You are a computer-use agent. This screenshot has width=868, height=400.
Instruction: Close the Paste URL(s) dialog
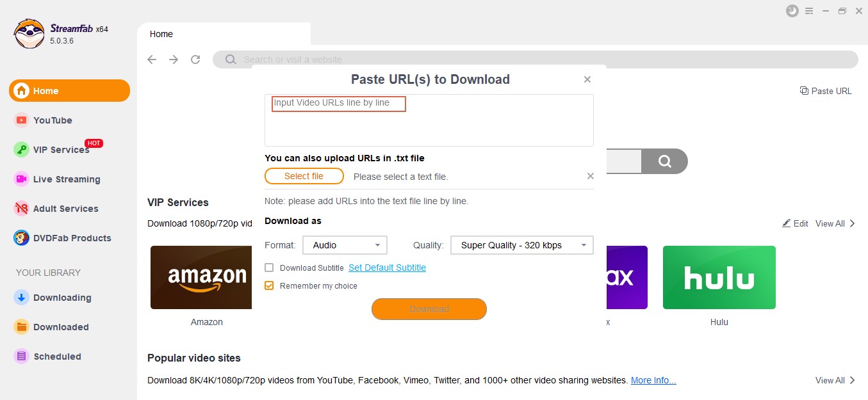(x=587, y=79)
